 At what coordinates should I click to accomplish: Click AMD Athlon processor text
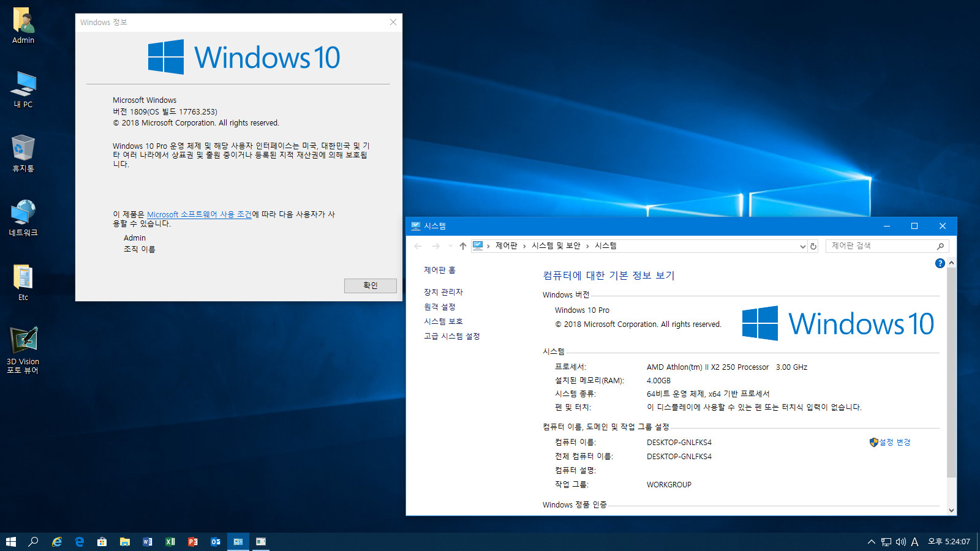[x=727, y=367]
